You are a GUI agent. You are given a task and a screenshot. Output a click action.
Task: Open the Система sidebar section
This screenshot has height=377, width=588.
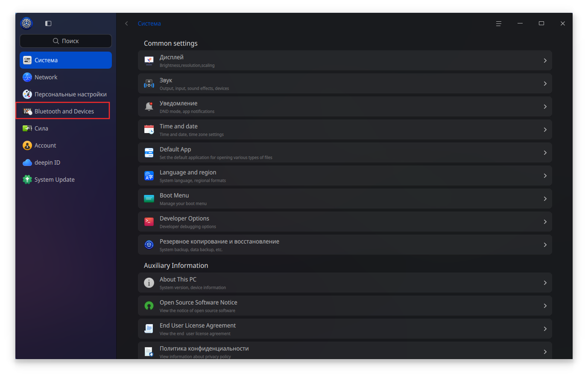66,60
